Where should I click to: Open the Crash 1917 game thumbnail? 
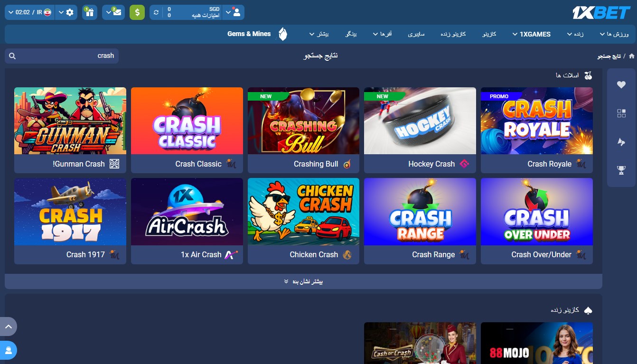(70, 212)
